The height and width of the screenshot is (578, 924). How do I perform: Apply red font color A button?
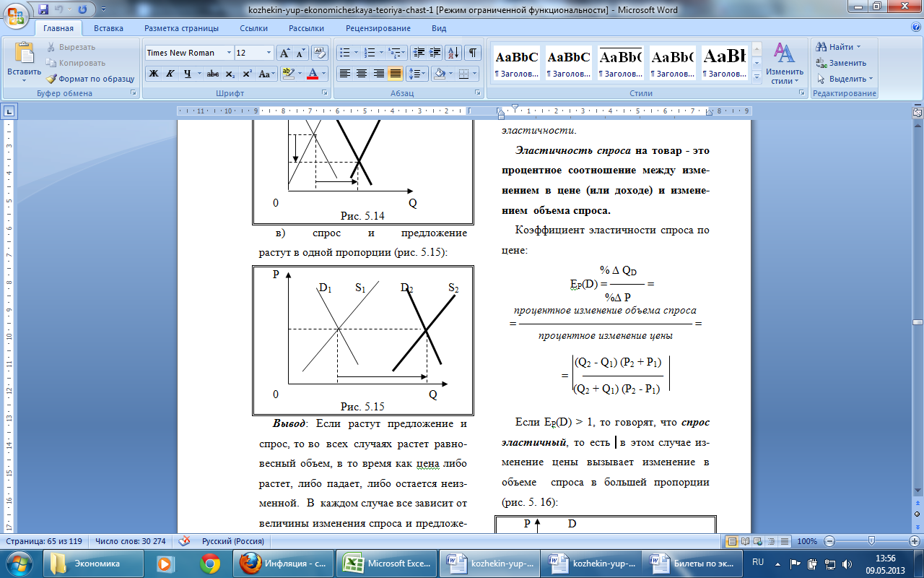pos(312,74)
